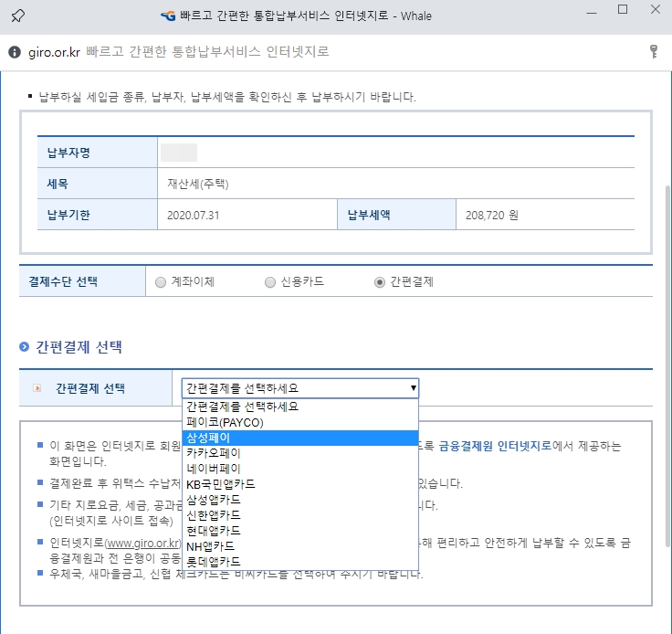The image size is (672, 634).
Task: Click the 2020.07.31 due date value
Action: pos(247,215)
